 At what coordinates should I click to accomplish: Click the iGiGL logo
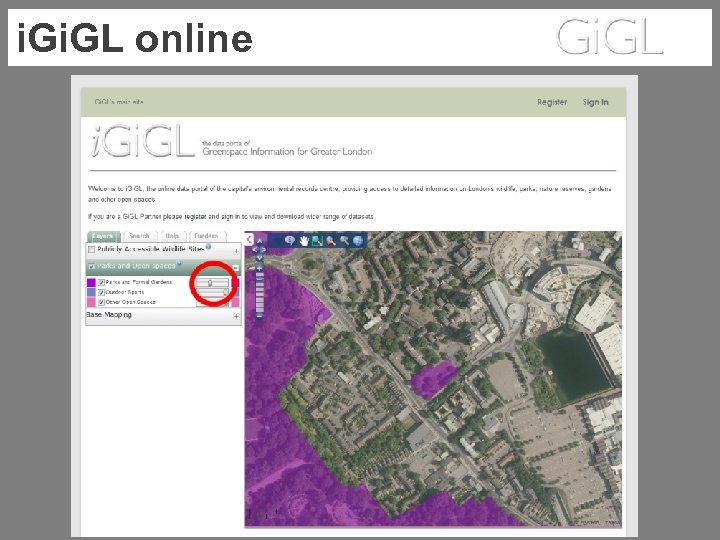point(143,141)
